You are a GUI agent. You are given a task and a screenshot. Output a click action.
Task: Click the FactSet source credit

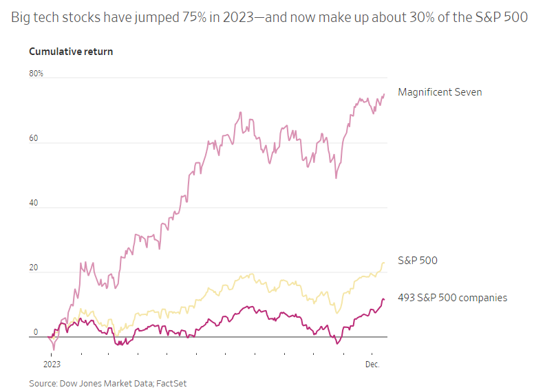pyautogui.click(x=171, y=384)
